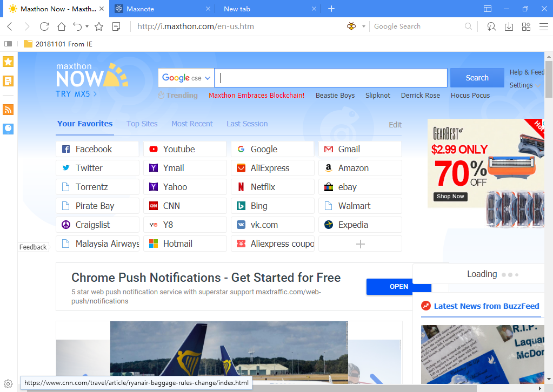Viewport: 553px width, 392px height.
Task: Open the Expedia favorite tile
Action: click(360, 225)
